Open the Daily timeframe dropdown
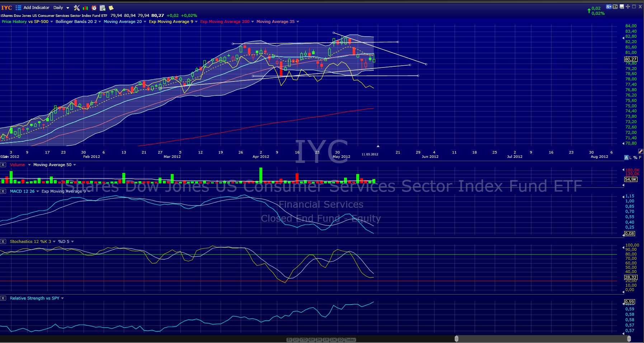 61,8
